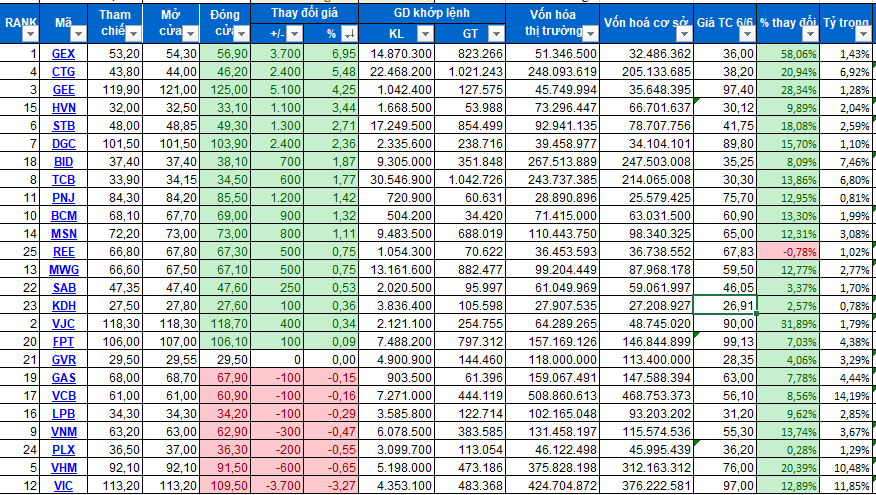Select the rank cell 25 for REE

point(20,252)
